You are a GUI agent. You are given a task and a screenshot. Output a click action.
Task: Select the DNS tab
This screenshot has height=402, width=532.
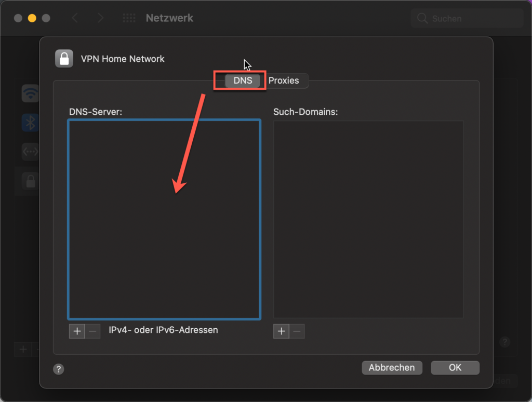tap(242, 81)
